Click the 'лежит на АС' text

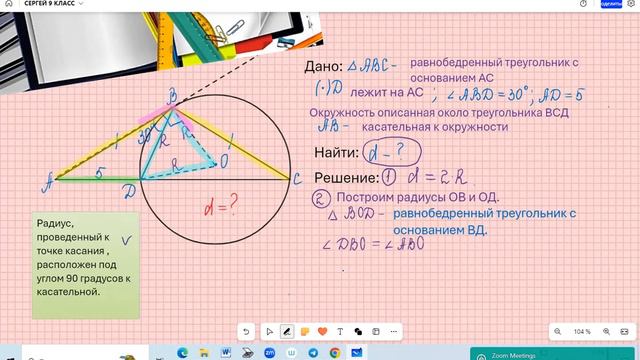tap(387, 93)
